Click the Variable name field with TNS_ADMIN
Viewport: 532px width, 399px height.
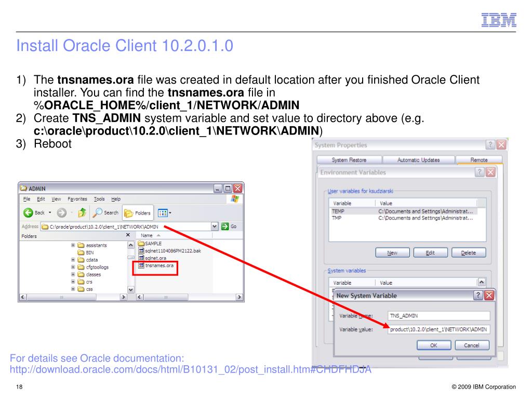pyautogui.click(x=438, y=315)
